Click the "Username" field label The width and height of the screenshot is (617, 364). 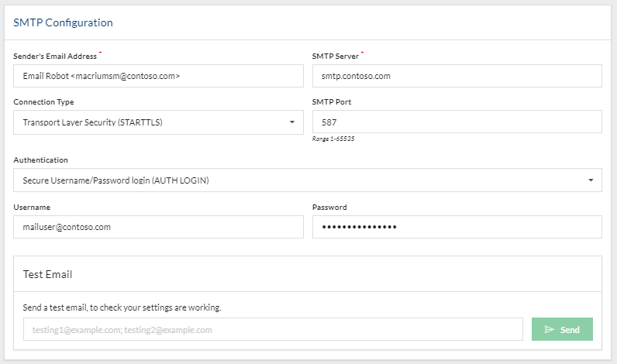32,208
